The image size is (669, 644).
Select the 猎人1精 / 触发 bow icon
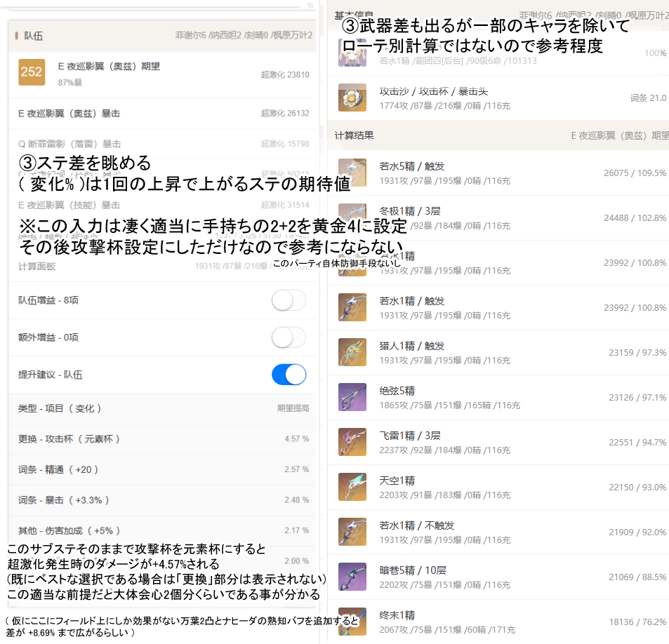[x=352, y=352]
